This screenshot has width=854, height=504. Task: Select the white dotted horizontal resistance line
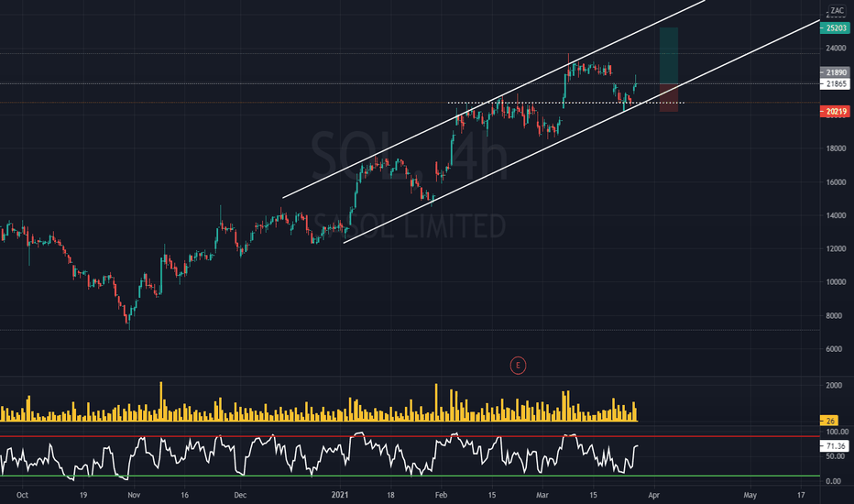(x=565, y=103)
